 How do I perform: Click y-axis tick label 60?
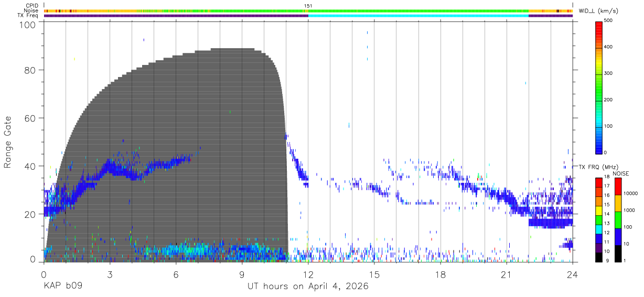tap(29, 118)
